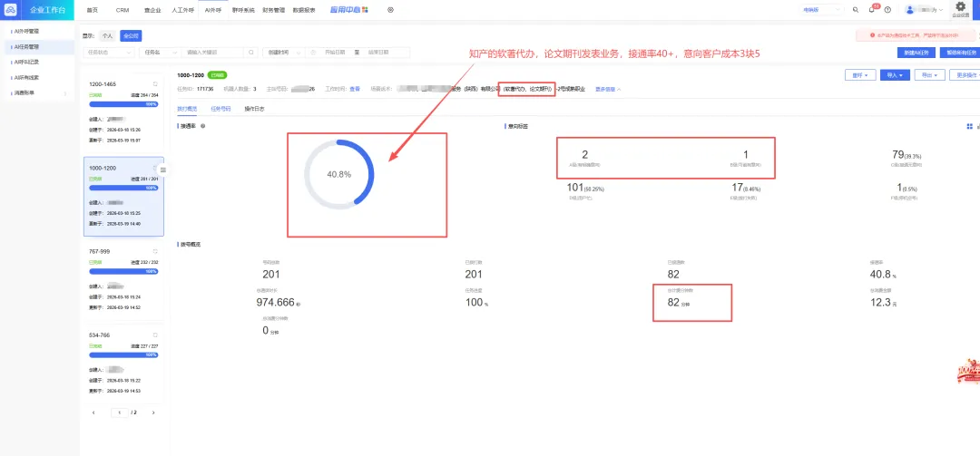980x456 pixels.
Task: Open the help question mark icon
Action: [x=887, y=10]
